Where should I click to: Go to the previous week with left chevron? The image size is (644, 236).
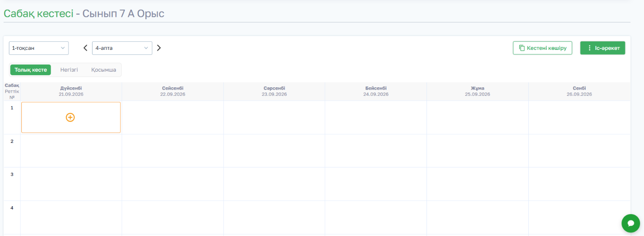click(x=85, y=48)
